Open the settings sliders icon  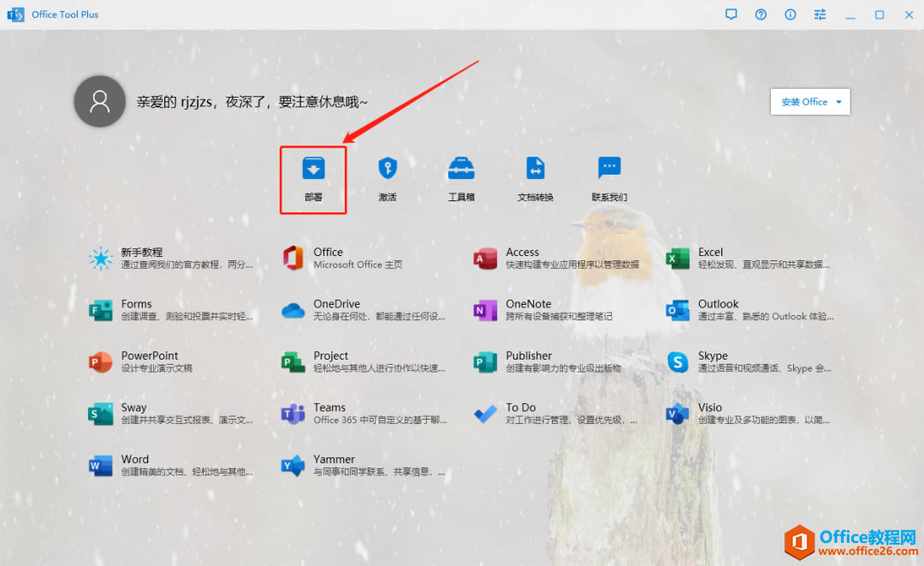click(x=820, y=15)
